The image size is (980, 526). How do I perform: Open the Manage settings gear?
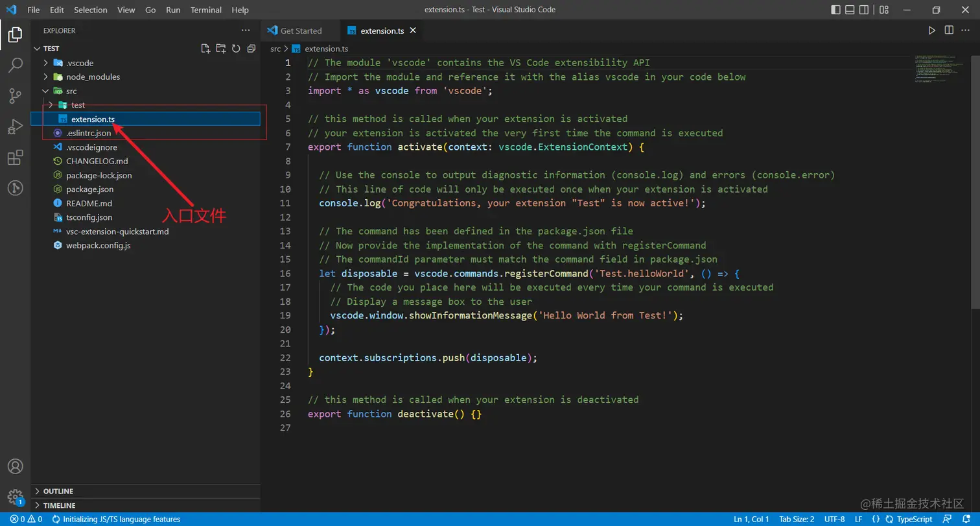click(15, 497)
